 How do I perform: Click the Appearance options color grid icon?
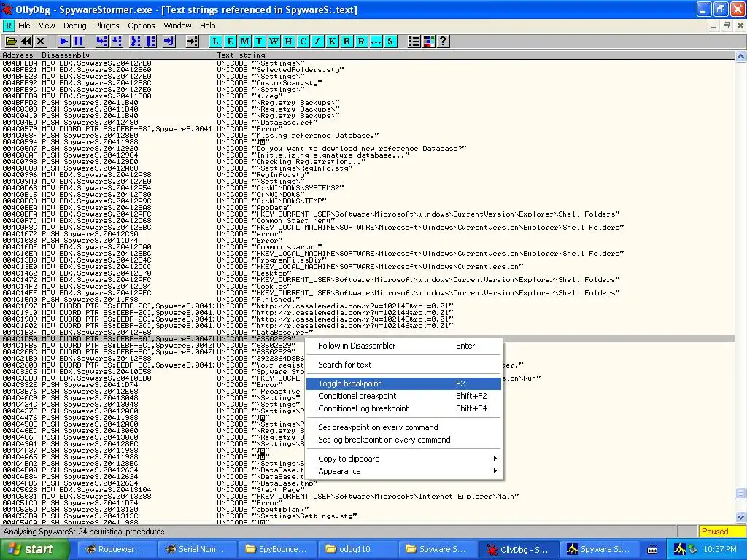tap(428, 42)
